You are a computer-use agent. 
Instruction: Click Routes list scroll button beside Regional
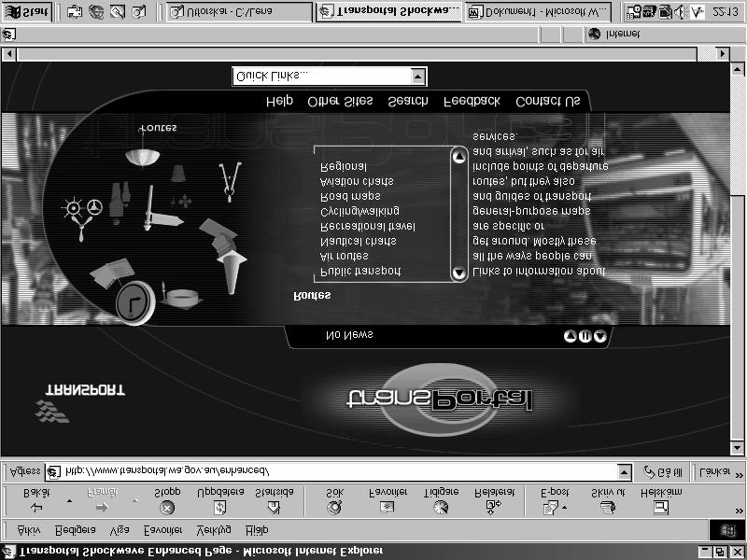click(459, 156)
